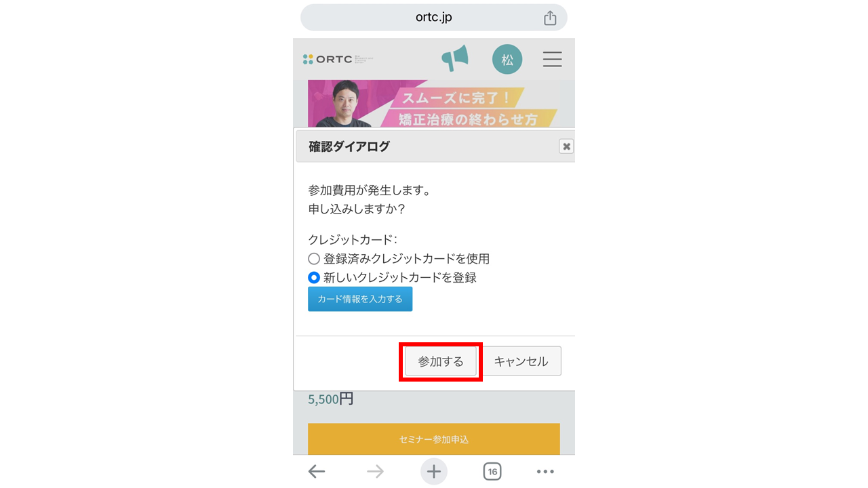This screenshot has height=488, width=868.
Task: Click the blue card information entry button
Action: click(360, 299)
